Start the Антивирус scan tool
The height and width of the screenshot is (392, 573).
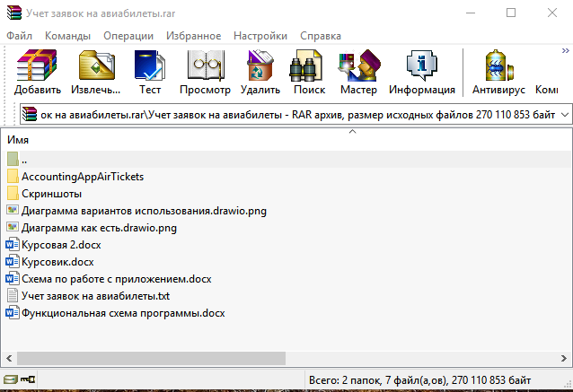498,72
